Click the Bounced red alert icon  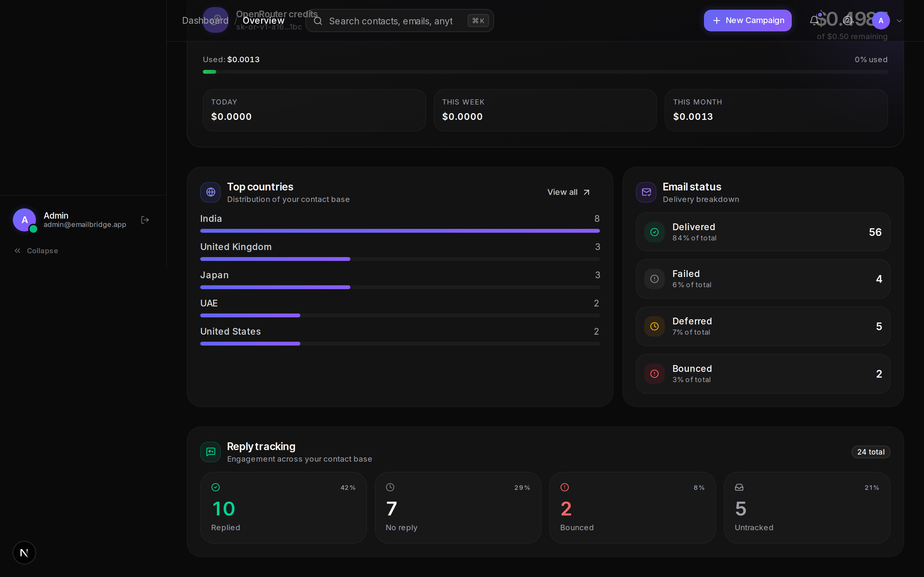pos(654,373)
